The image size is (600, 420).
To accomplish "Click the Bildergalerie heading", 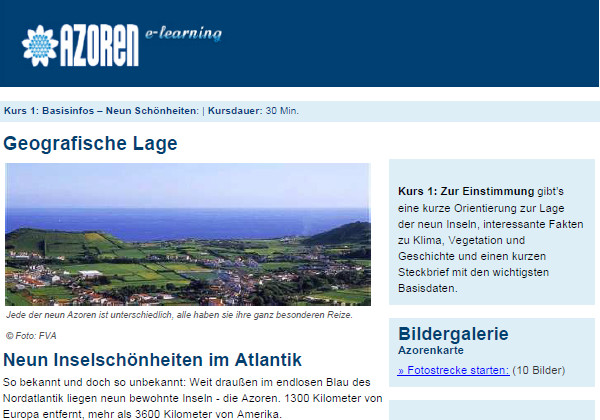I will coord(453,334).
